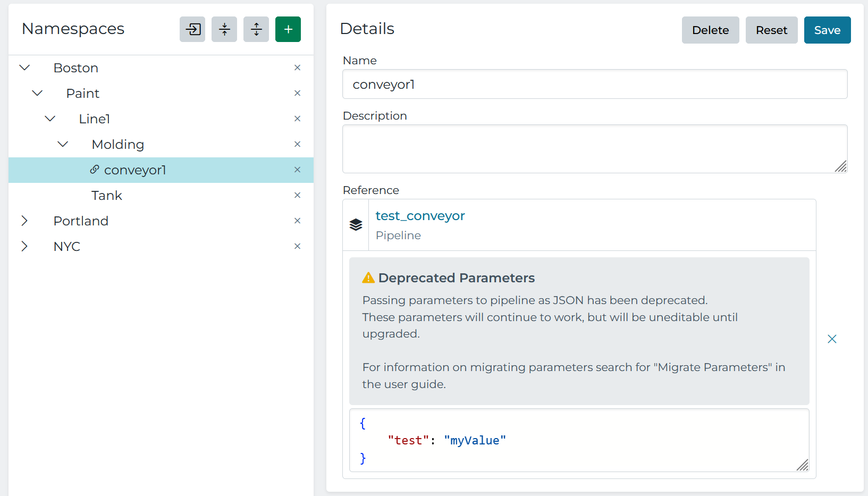Select the Portland namespace

81,221
